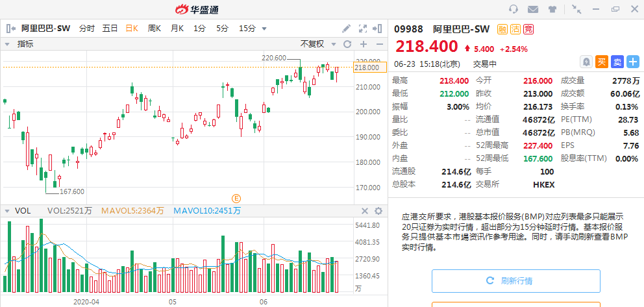Screen dimensions: 644x307
Task: Refresh the chart with circular arrow
Action: click(347, 44)
